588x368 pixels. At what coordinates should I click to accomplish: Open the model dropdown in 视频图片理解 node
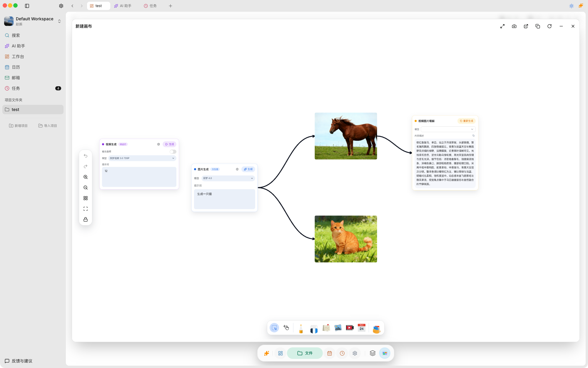(447, 129)
